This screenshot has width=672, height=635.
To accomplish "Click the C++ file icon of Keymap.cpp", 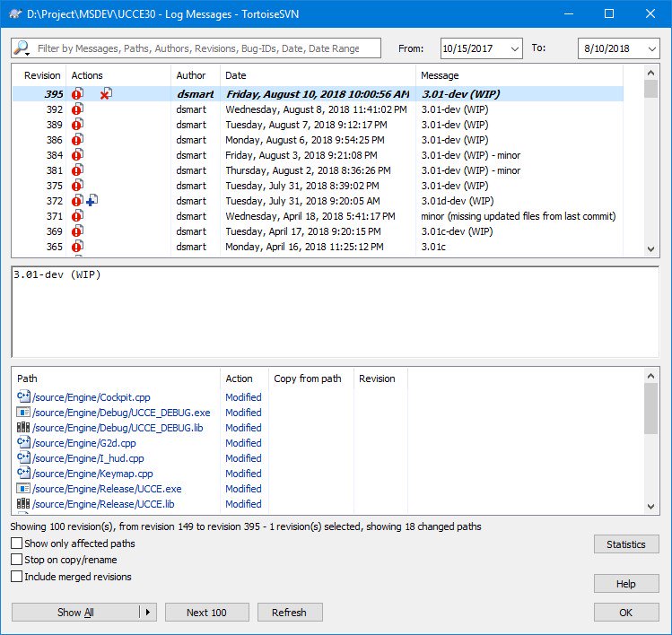I will [x=23, y=473].
